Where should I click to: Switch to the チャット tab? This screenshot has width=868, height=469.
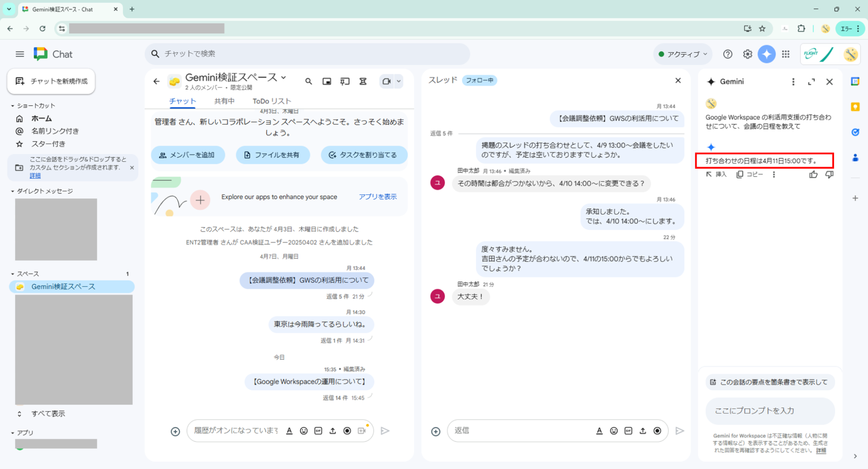click(182, 101)
